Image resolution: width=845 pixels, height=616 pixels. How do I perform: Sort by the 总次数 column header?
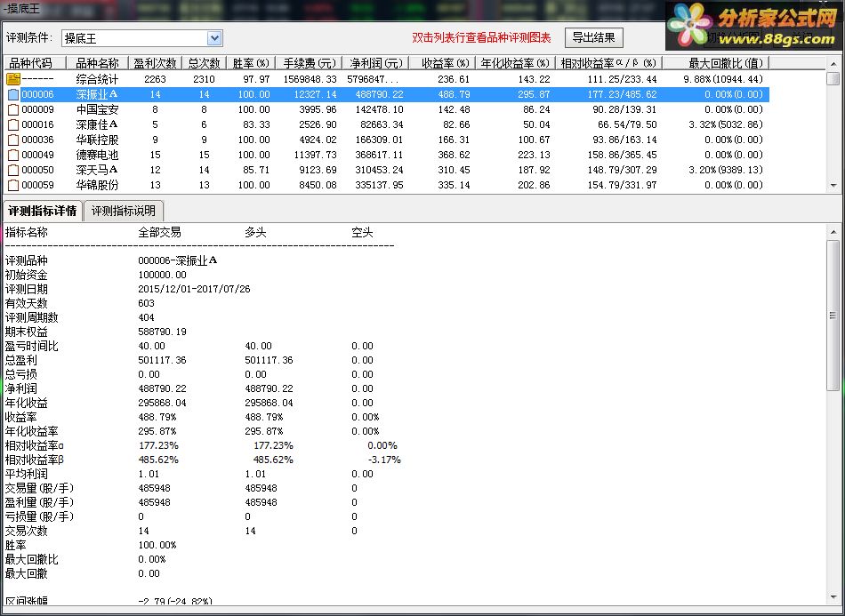click(205, 63)
